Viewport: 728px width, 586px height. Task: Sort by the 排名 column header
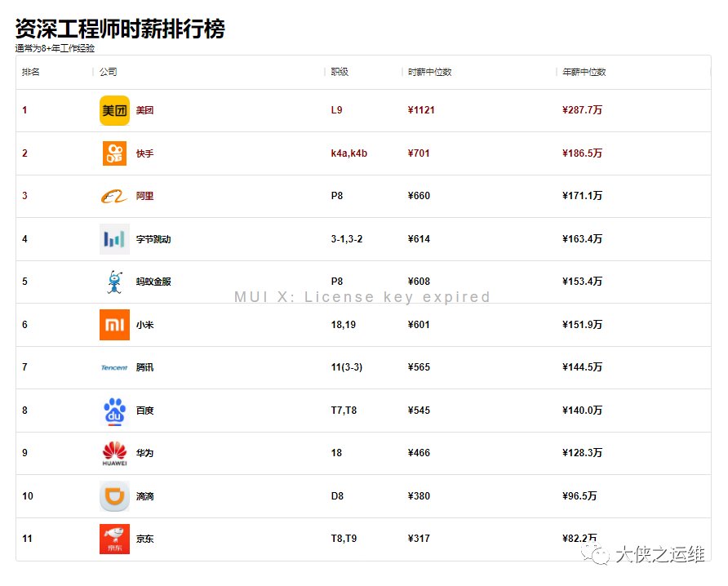point(31,72)
